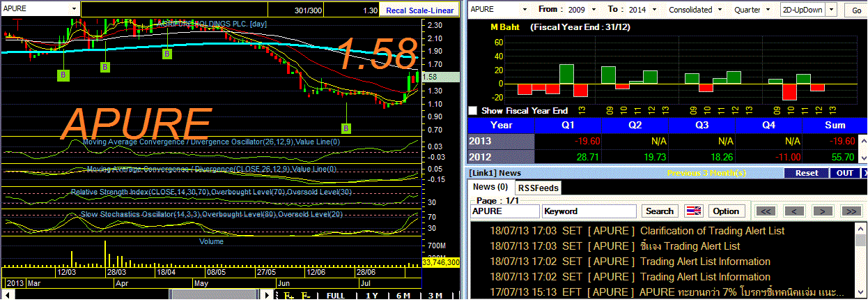Screen dimensions: 868x302
Task: Click the F+ zoom-in chart icon
Action: pyautogui.click(x=290, y=296)
